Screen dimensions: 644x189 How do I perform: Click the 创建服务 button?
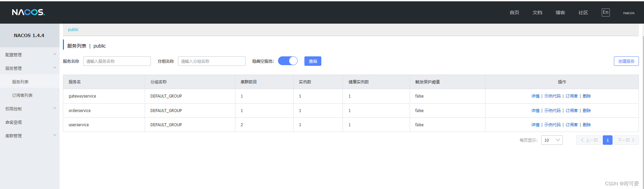626,61
